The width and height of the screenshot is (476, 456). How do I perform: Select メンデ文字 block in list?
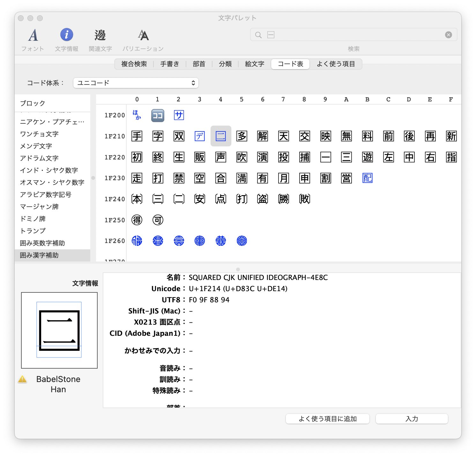tap(53, 146)
